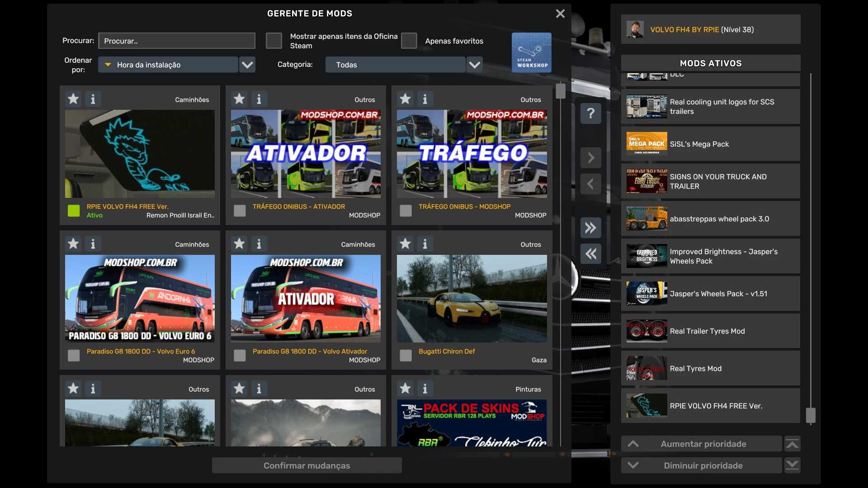
Task: Deactivate RPIE VOLVO FH4 green checkbox
Action: click(74, 211)
